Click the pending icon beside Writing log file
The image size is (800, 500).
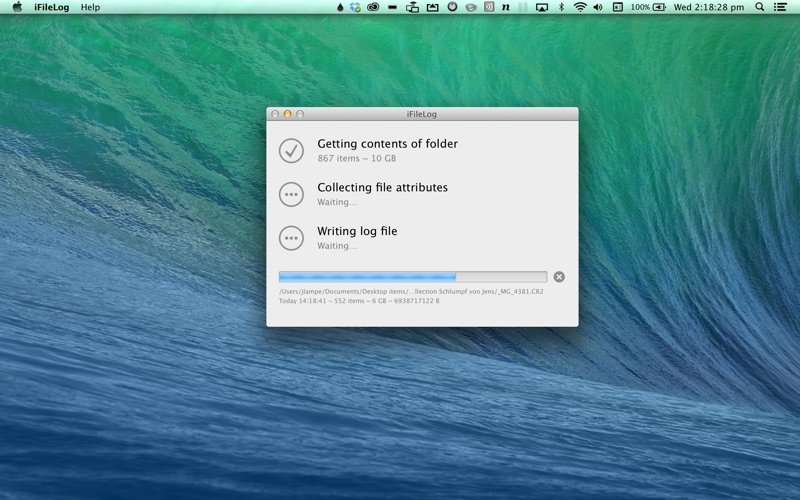[291, 238]
